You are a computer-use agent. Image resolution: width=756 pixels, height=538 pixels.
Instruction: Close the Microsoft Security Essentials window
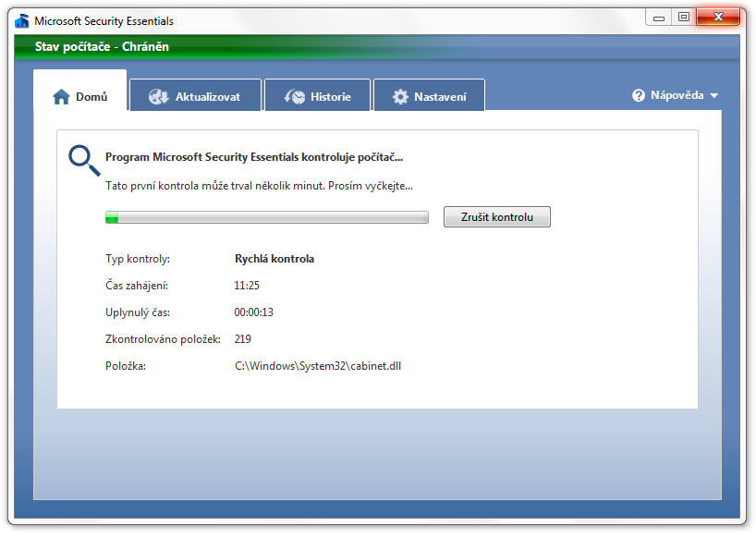(718, 18)
